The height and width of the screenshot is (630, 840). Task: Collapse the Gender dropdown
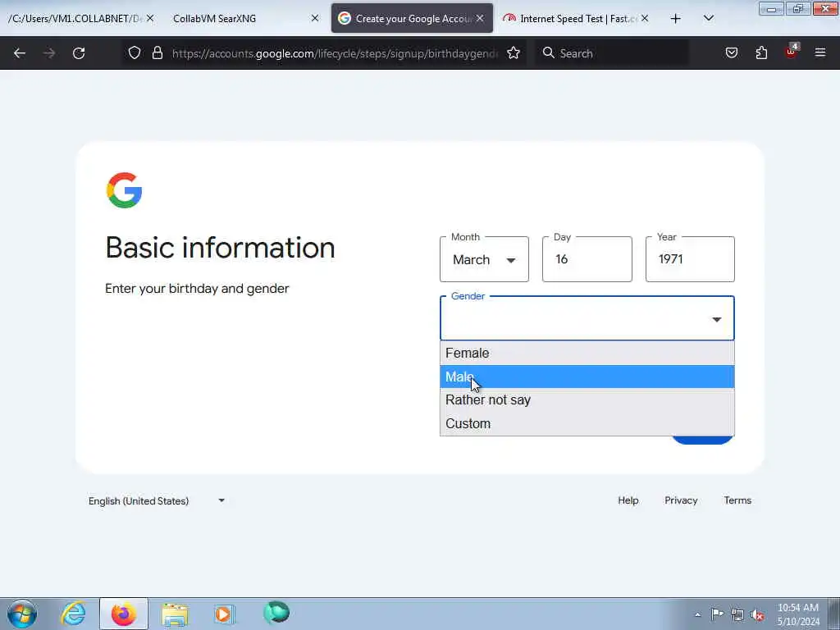pos(587,319)
